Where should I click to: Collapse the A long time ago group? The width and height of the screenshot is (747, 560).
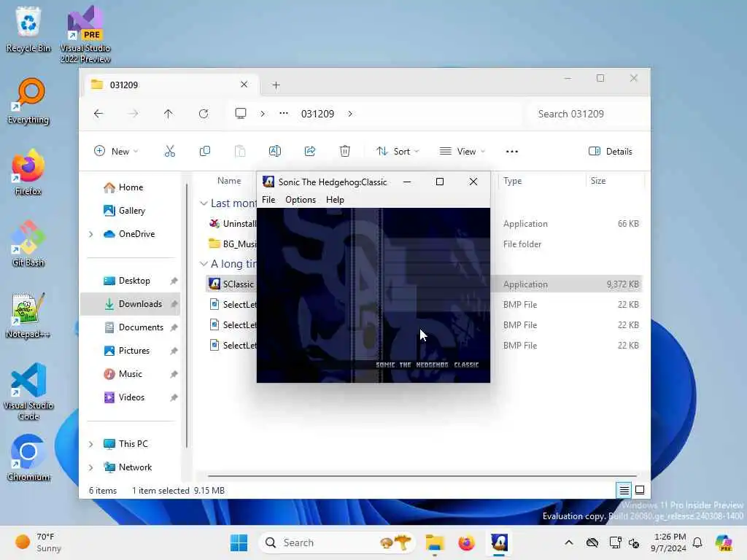[204, 264]
